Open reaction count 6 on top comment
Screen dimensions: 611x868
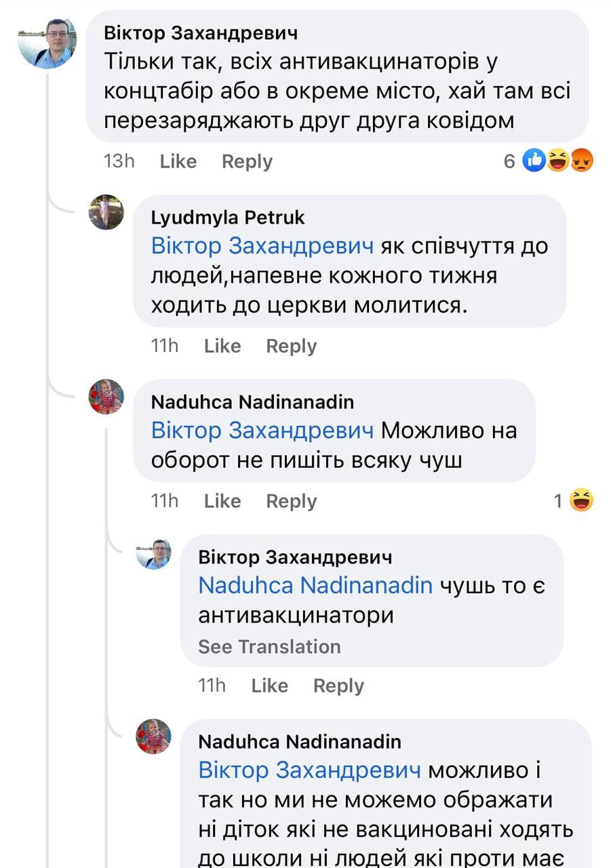(510, 161)
